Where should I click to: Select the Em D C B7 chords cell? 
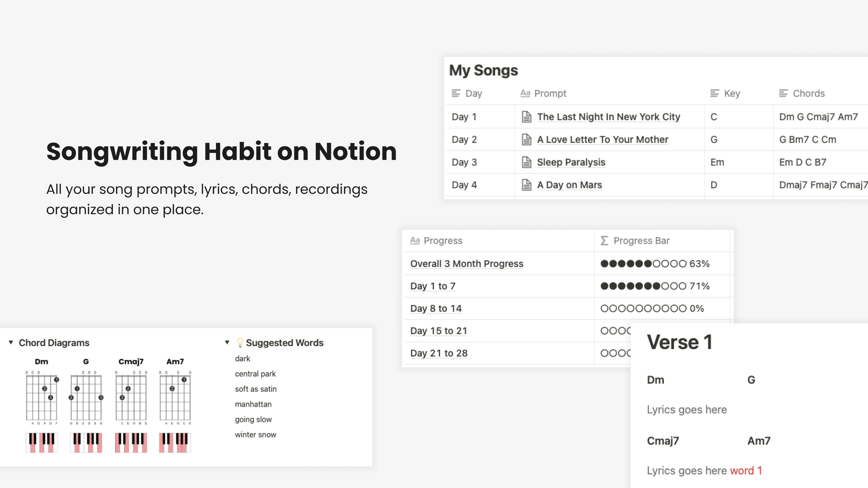click(821, 162)
